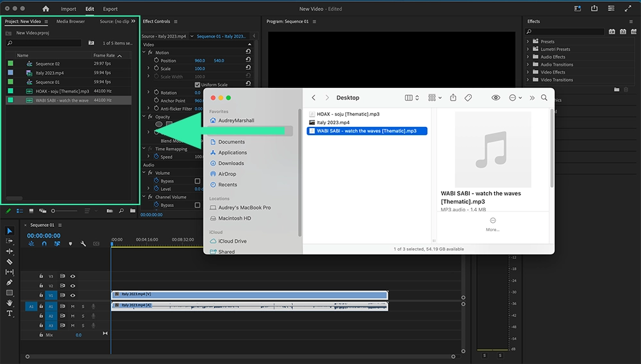Click the Finder Quick Look eye icon
Image resolution: width=641 pixels, height=364 pixels.
495,97
